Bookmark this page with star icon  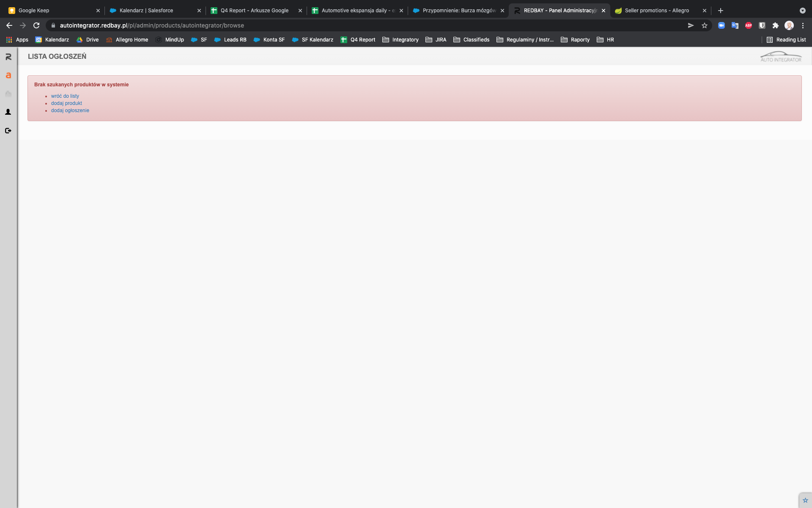705,25
